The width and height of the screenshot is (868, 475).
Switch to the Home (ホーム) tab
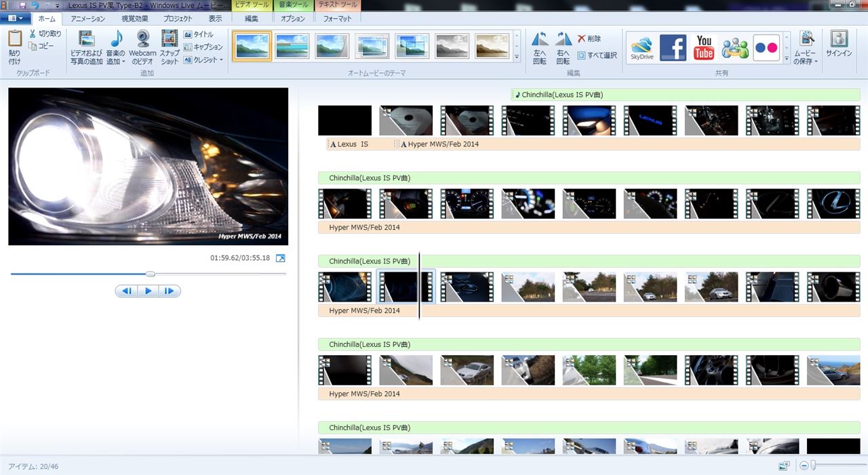point(47,19)
